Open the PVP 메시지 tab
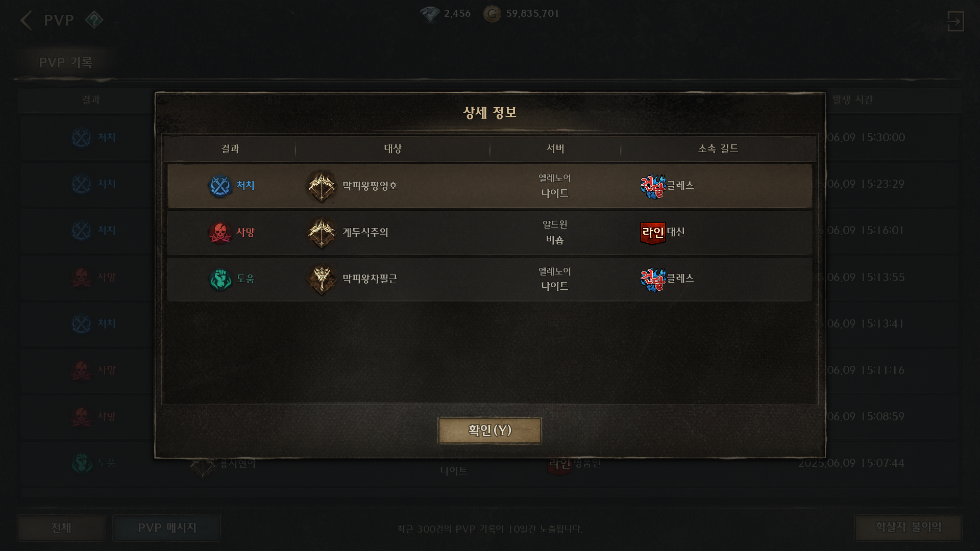The height and width of the screenshot is (551, 980). coord(167,528)
